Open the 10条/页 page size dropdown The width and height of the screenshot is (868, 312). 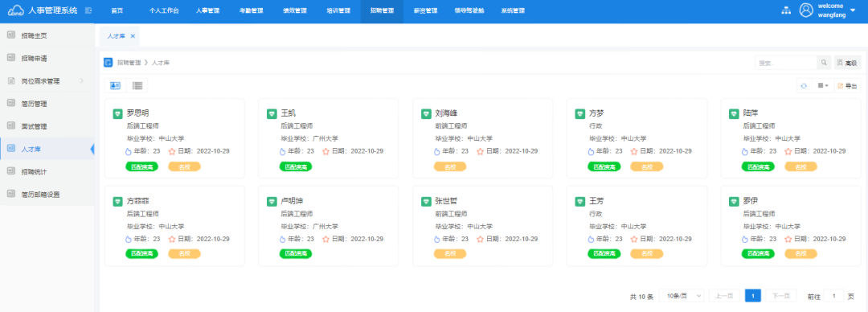[682, 296]
